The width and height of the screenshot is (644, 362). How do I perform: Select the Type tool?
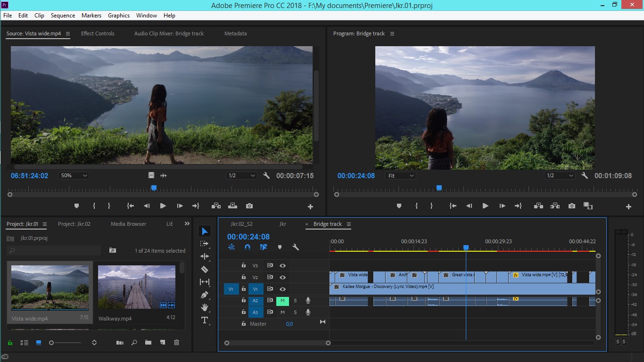205,320
